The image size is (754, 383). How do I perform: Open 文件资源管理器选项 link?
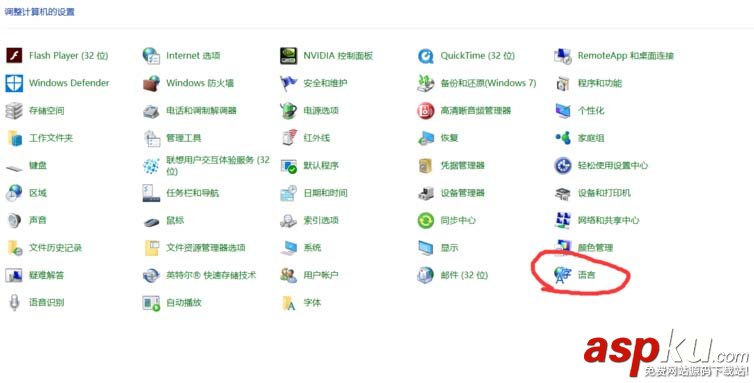pos(206,248)
